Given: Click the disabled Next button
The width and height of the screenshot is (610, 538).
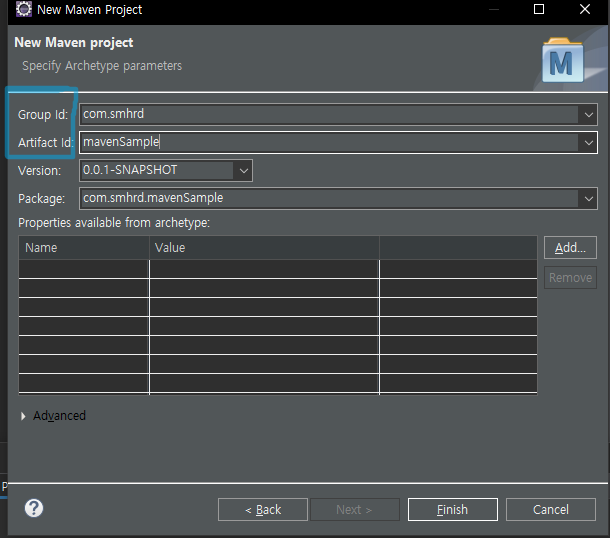Looking at the screenshot, I should pos(354,509).
